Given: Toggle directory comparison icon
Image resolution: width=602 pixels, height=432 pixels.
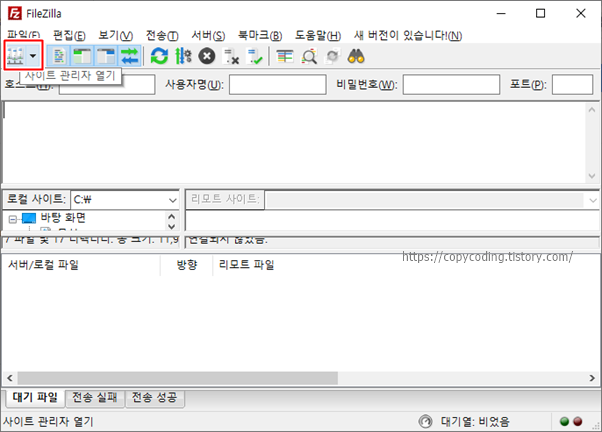Looking at the screenshot, I should click(x=309, y=56).
